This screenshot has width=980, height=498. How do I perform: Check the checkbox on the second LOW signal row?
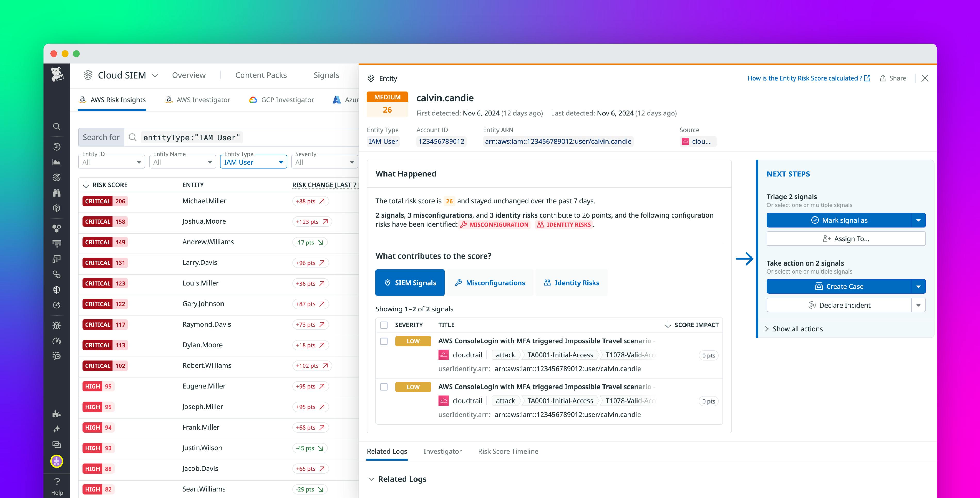383,387
